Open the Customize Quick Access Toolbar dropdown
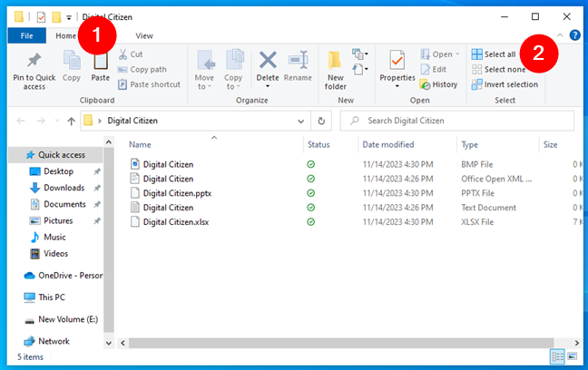The image size is (588, 370). [x=69, y=17]
